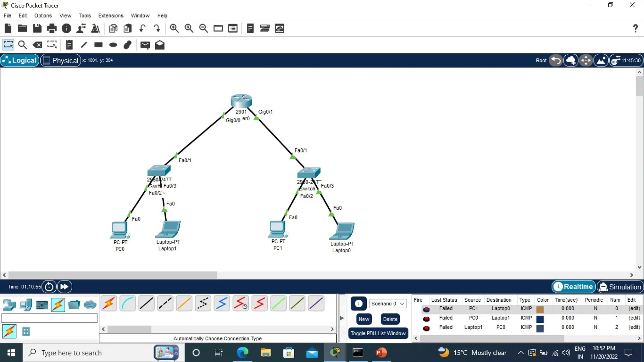Viewport: 644px width, 362px height.
Task: Click the 2901 router on canvas
Action: pos(241,101)
